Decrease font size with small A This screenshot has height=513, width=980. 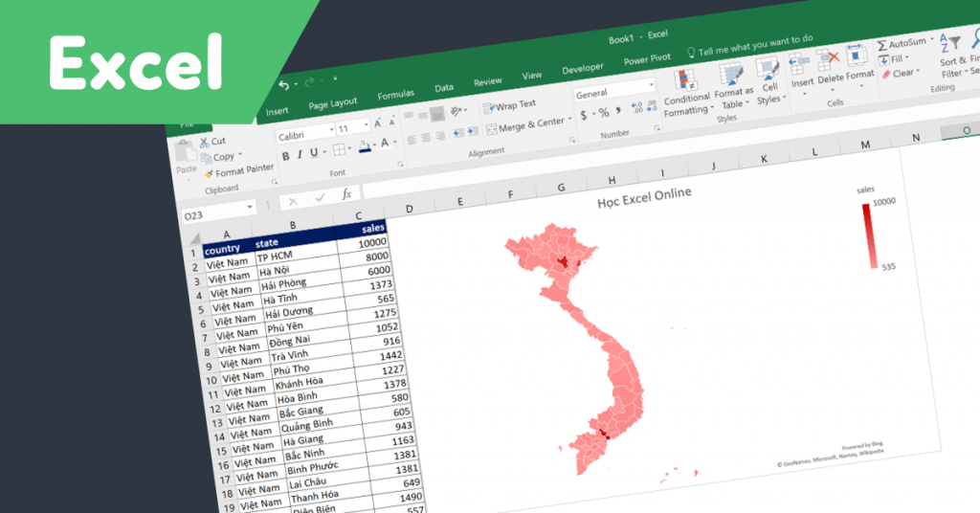[391, 122]
